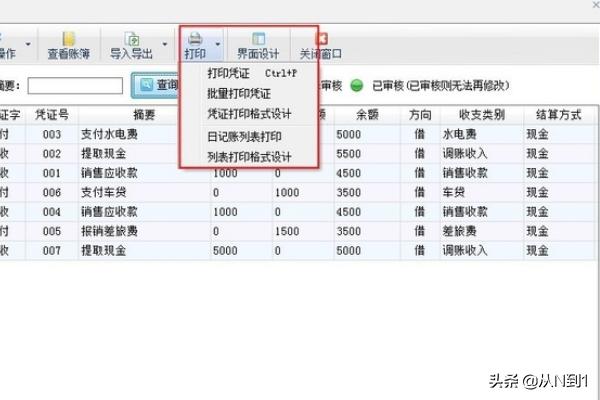The width and height of the screenshot is (600, 400).
Task: Select 日记账列表打印 menu entry
Action: (244, 137)
